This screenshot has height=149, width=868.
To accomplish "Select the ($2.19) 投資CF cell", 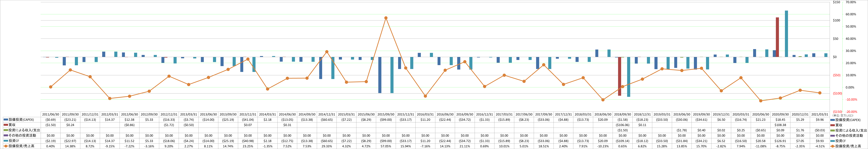I will coord(51,141).
